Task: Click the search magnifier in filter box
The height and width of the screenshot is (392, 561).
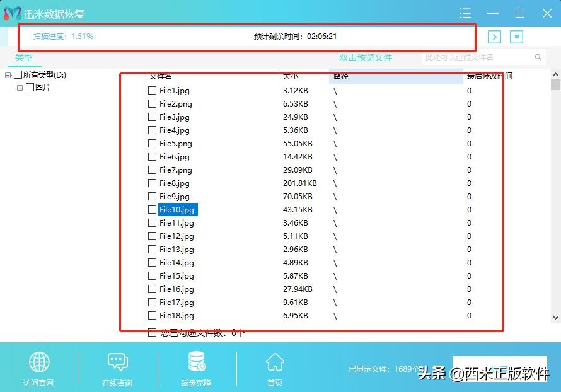Action: point(538,57)
